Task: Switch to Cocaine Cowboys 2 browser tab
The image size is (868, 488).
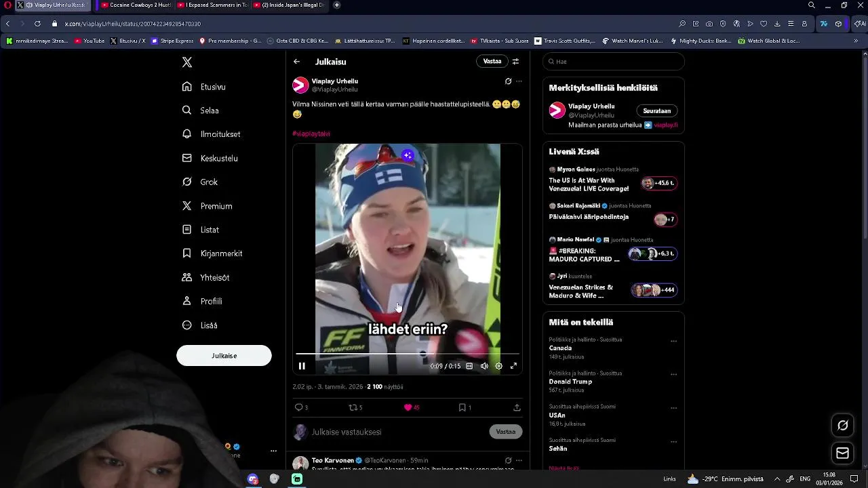Action: [x=136, y=5]
